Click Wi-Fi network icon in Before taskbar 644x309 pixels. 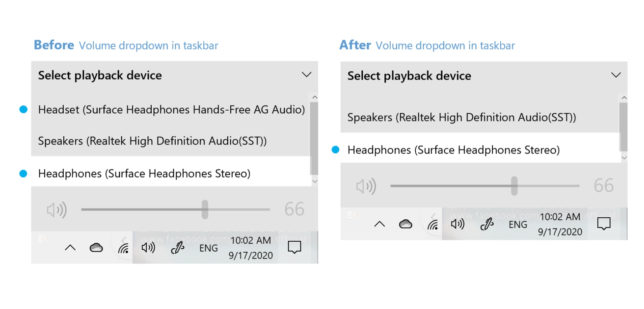[x=124, y=248]
